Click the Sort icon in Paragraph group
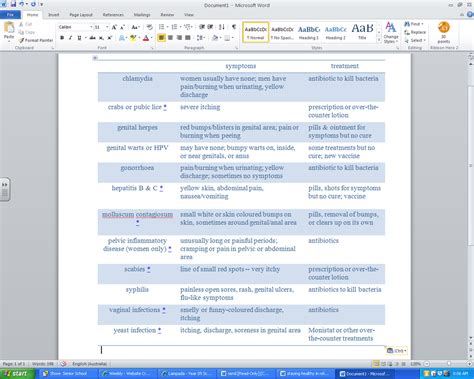The width and height of the screenshot is (474, 379). [x=222, y=27]
